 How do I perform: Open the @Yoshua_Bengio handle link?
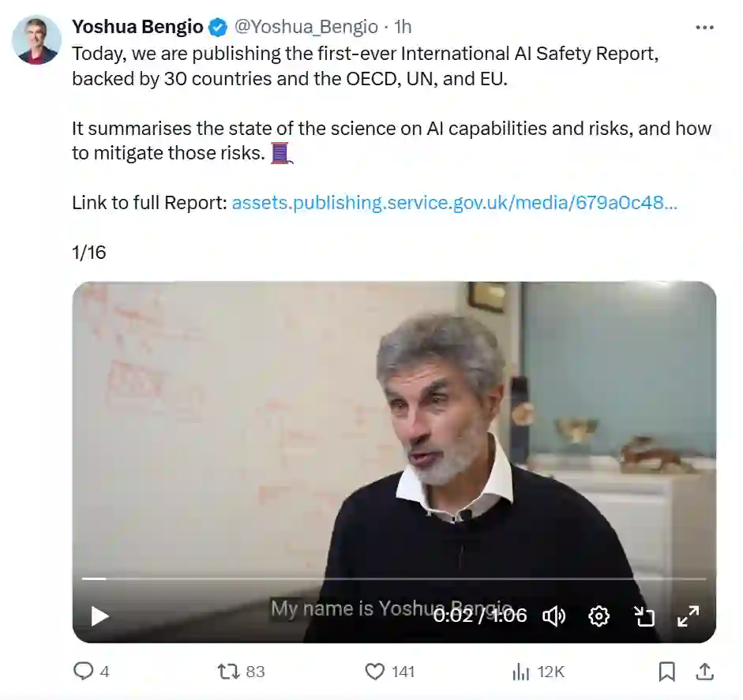306,27
